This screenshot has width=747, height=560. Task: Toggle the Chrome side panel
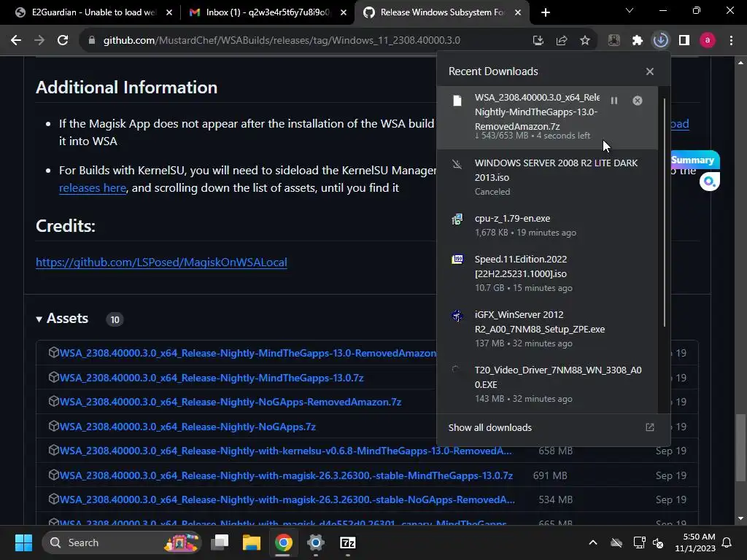click(684, 40)
